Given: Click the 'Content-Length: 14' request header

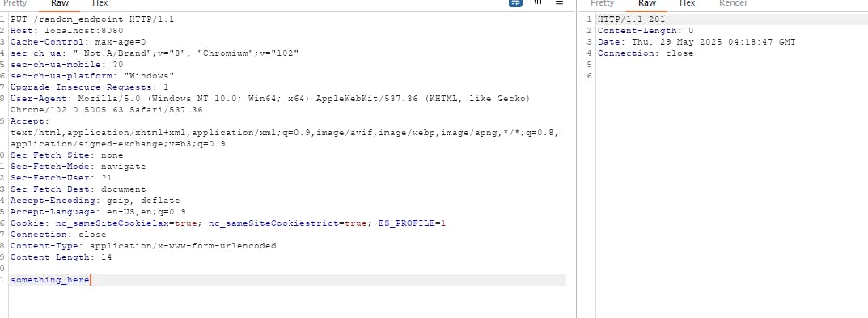Looking at the screenshot, I should (61, 257).
